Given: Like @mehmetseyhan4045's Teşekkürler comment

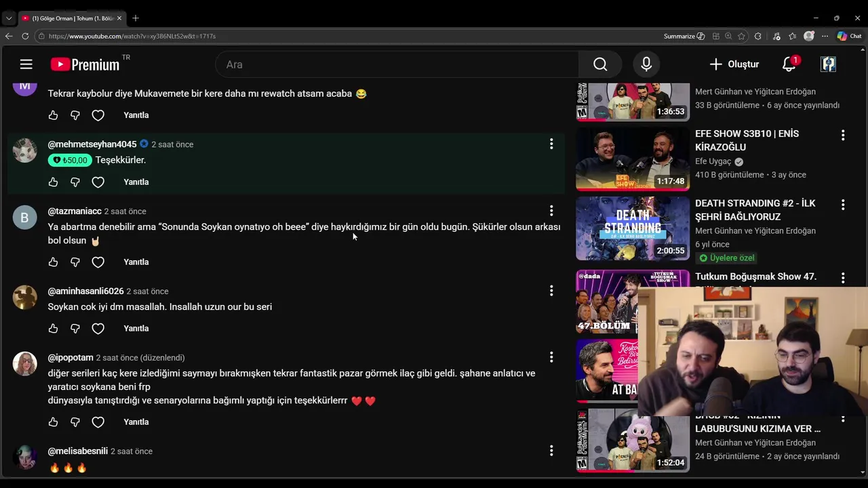Looking at the screenshot, I should (53, 182).
